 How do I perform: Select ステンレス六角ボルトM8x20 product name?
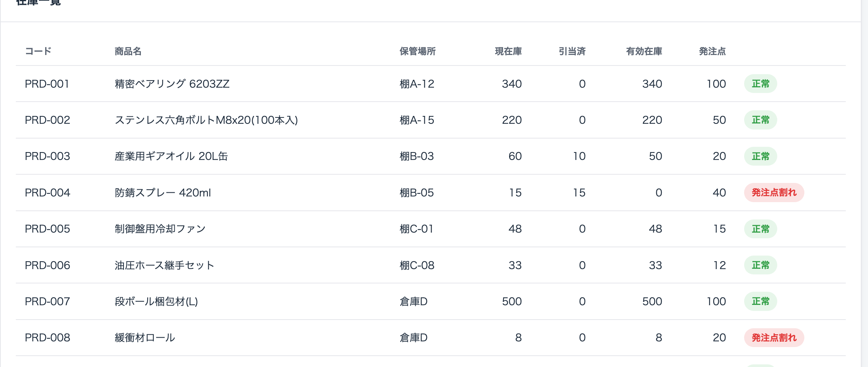click(x=206, y=120)
